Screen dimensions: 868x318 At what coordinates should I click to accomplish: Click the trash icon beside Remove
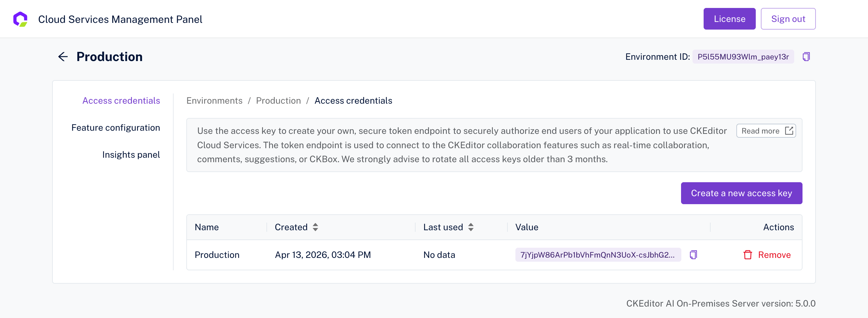[748, 255]
